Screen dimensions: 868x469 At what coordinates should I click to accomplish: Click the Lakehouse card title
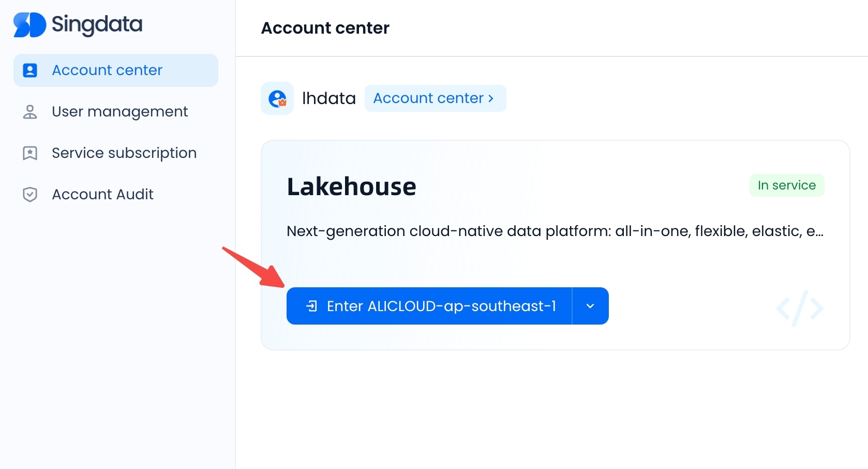click(351, 187)
